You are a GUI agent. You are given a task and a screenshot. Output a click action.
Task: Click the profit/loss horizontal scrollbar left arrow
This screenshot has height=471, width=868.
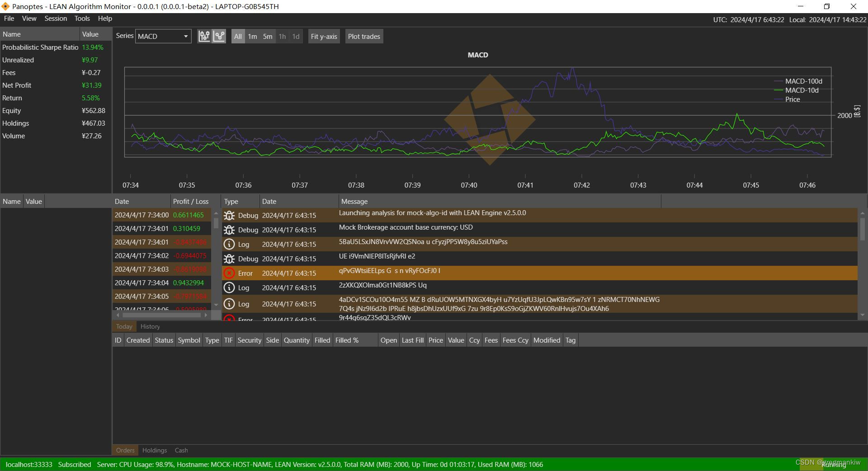coord(118,315)
